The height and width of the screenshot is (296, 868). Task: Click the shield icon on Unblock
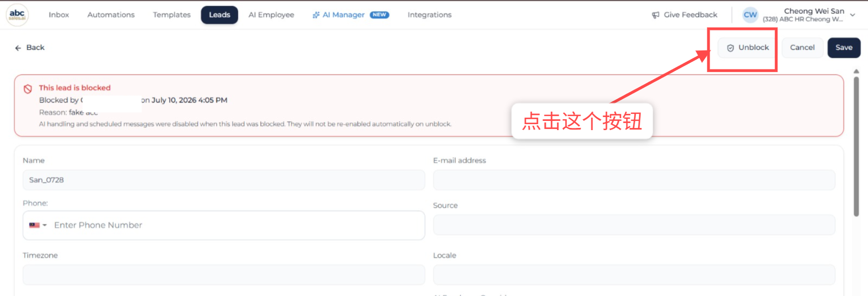730,48
